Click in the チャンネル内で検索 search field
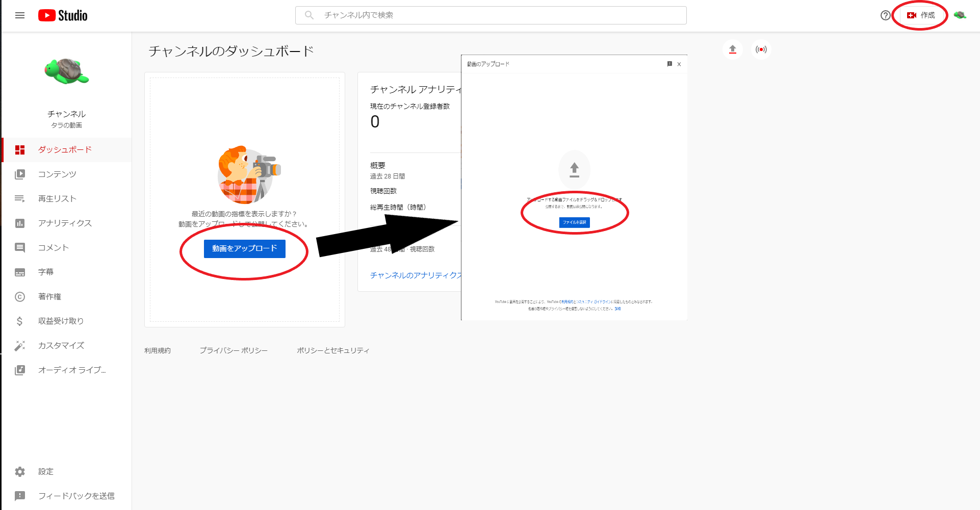 [491, 15]
